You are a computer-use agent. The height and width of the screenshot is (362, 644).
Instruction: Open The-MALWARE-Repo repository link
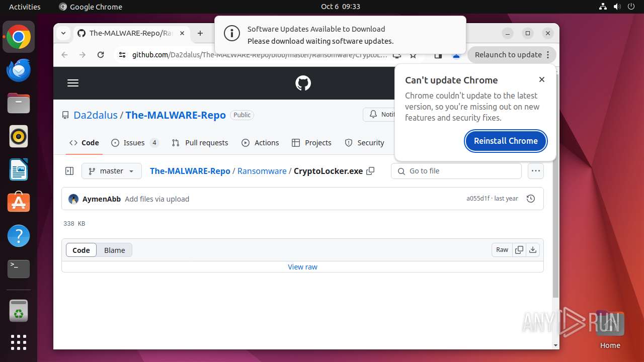(x=176, y=115)
